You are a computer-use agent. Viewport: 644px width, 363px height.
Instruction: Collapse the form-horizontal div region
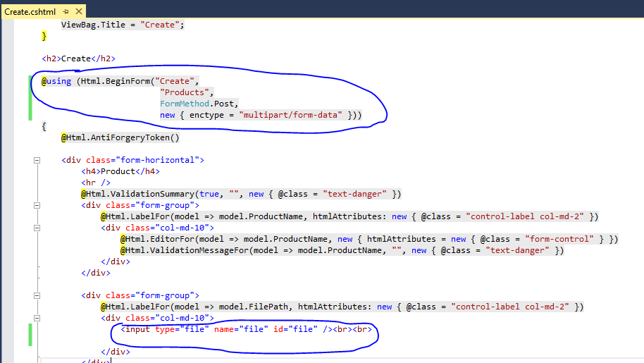click(x=37, y=160)
